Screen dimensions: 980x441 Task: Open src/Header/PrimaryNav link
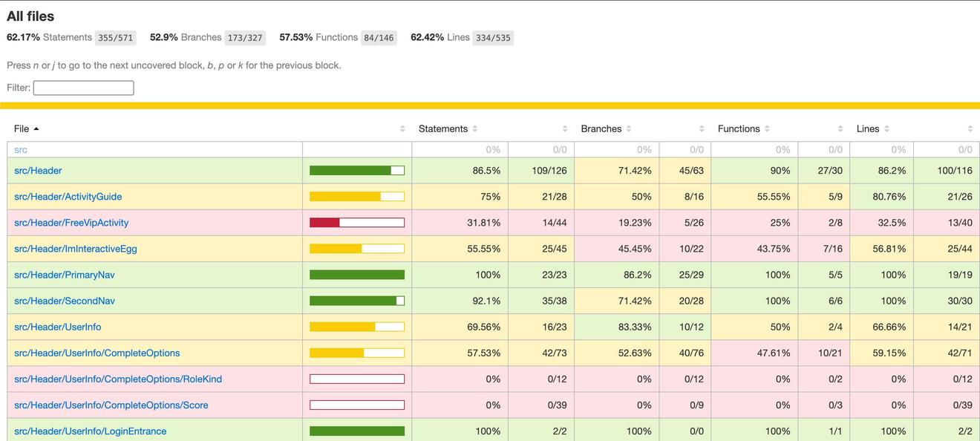tap(64, 275)
